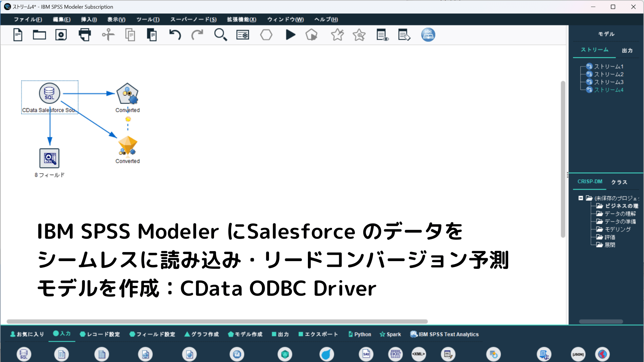Select the XML source palette node
644x362 pixels.
418,354
